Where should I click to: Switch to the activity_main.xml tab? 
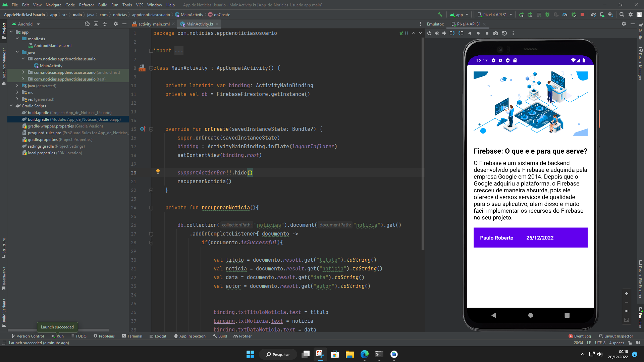154,24
